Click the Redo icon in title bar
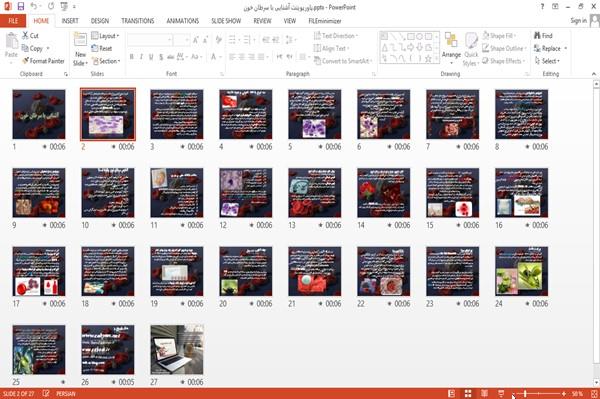600x399 pixels. (x=51, y=7)
